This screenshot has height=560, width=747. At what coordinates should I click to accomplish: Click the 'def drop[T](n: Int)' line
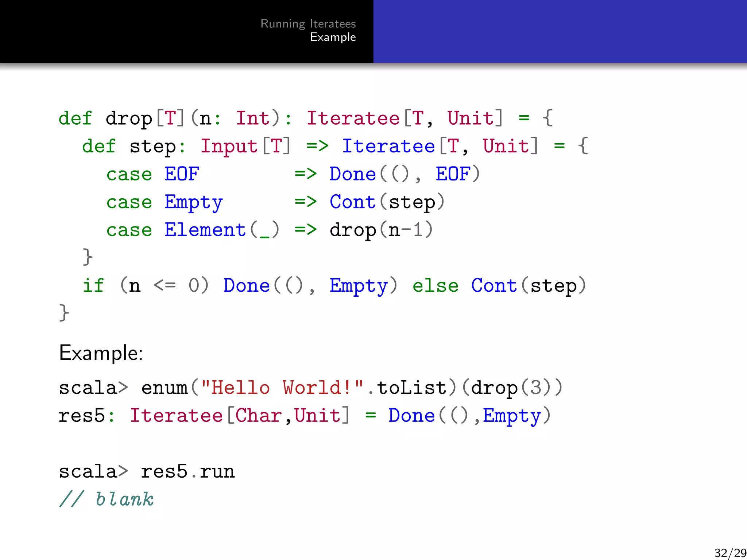[x=306, y=118]
